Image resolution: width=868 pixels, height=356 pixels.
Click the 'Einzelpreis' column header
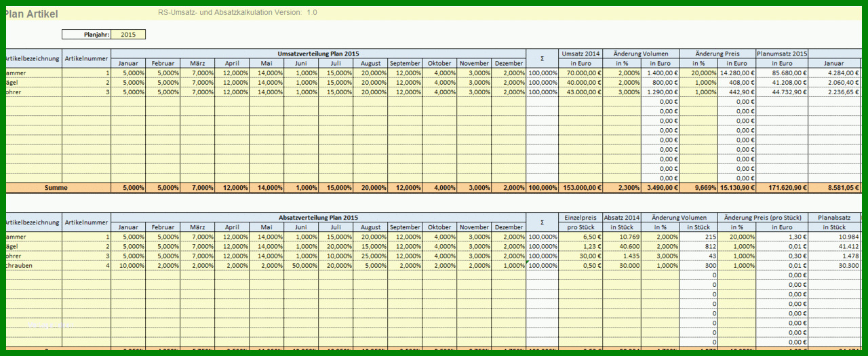pos(580,218)
